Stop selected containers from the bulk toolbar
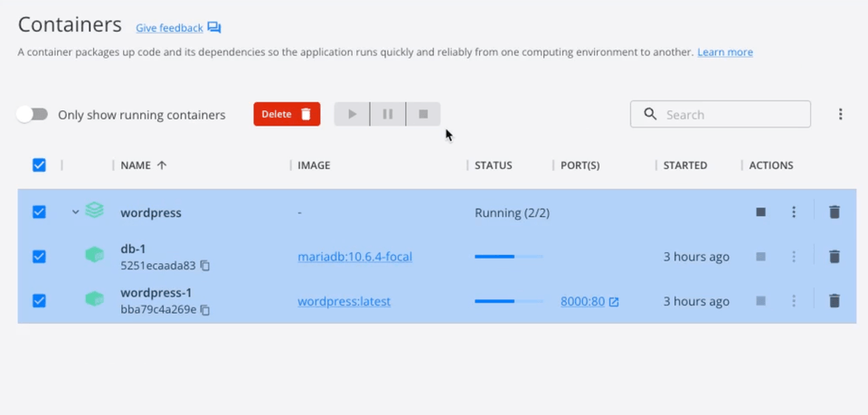 pyautogui.click(x=423, y=114)
